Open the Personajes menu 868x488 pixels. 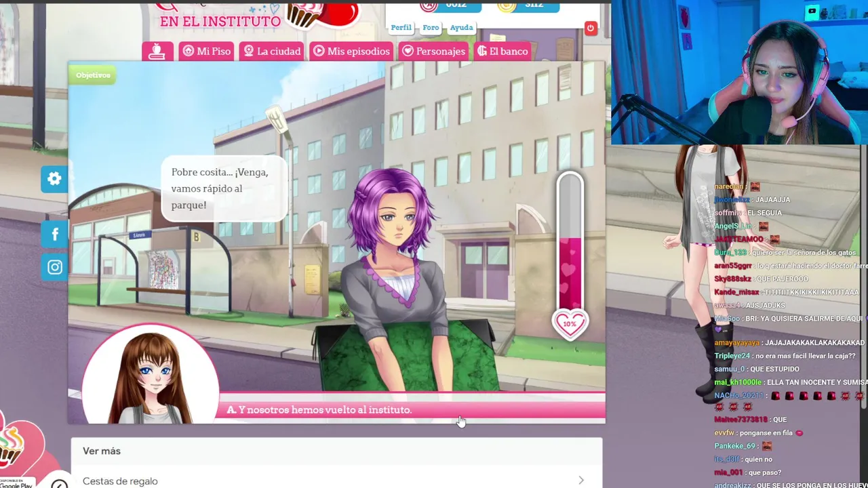point(433,51)
